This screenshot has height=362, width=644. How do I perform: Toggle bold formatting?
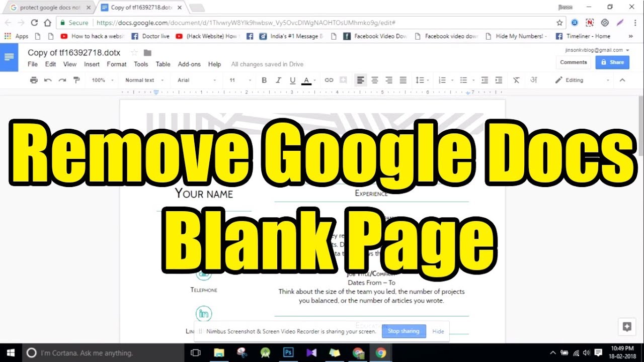(264, 80)
